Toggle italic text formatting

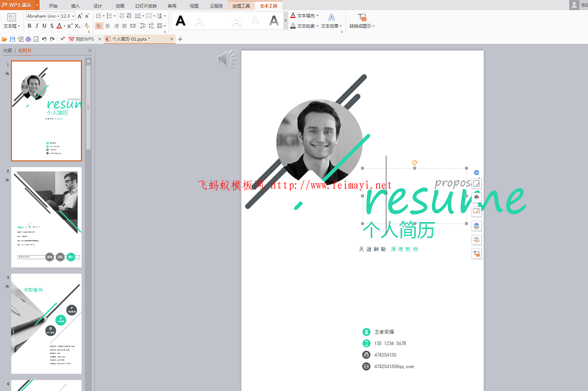tap(37, 26)
